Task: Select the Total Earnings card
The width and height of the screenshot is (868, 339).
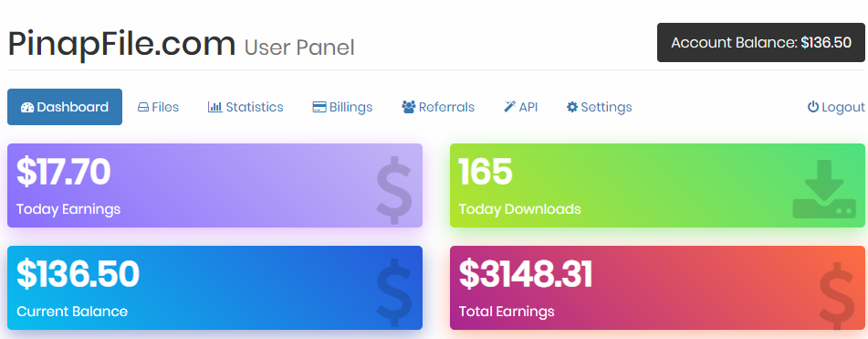Action: 658,288
